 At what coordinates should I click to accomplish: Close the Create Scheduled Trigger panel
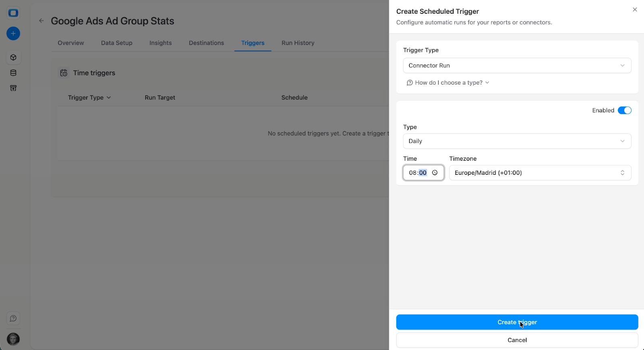pos(635,10)
